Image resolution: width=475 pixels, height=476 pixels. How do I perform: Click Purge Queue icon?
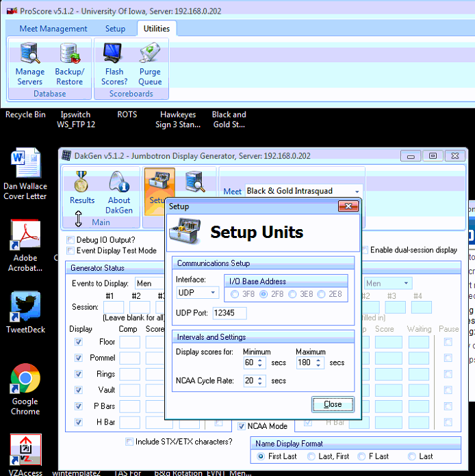(x=150, y=62)
